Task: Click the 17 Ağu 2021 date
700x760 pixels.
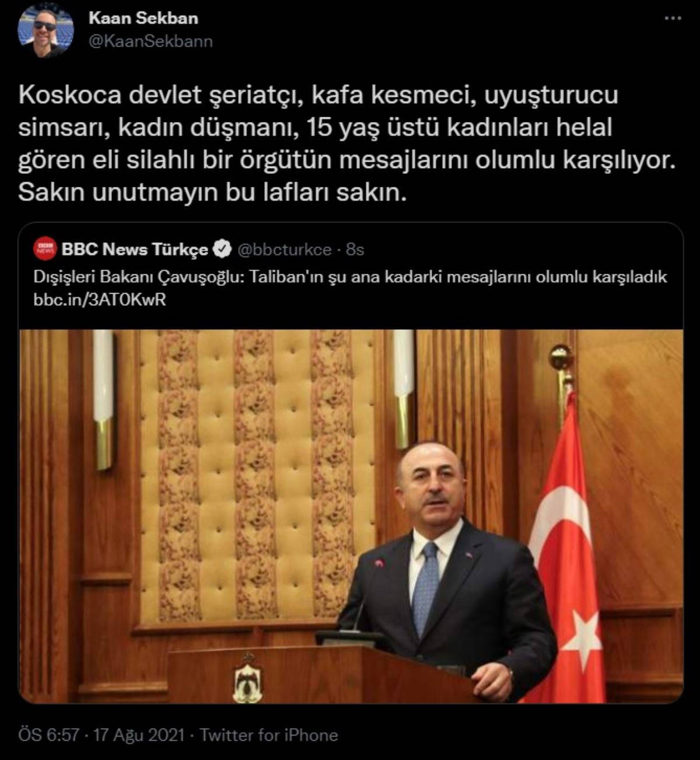Action: point(139,735)
